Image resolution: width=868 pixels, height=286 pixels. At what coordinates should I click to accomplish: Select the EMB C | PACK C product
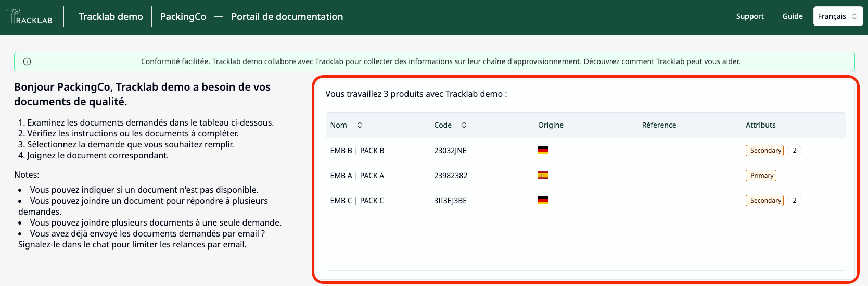[x=357, y=201]
